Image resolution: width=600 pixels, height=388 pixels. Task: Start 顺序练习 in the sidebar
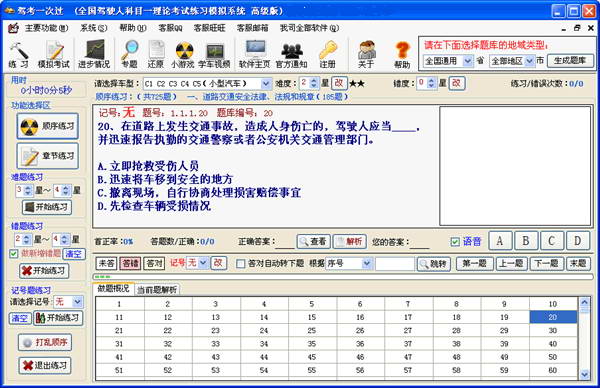click(x=48, y=126)
